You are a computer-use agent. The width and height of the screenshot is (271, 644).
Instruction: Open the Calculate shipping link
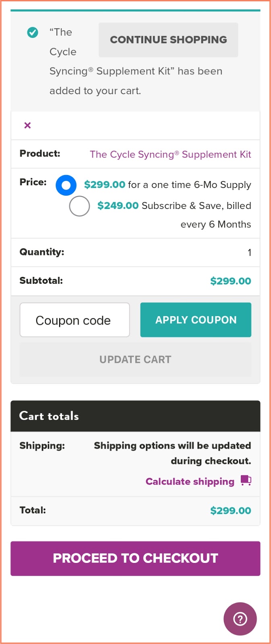coord(190,481)
